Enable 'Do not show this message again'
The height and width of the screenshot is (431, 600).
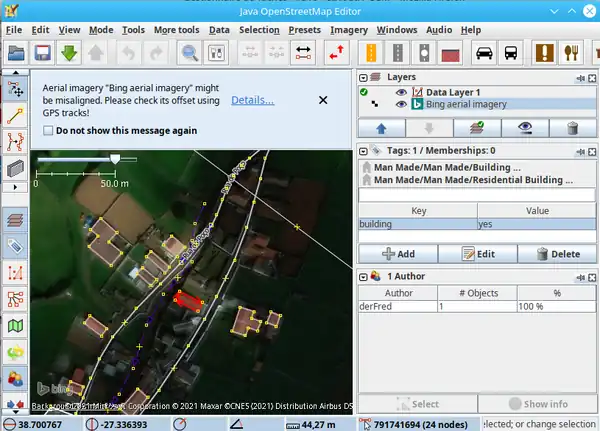49,130
